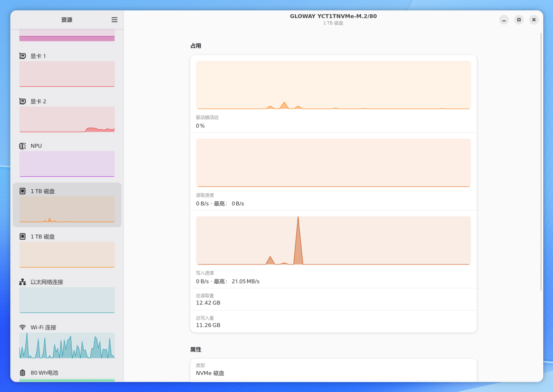The image size is (553, 392).
Task: Click the 属性 section heading
Action: pos(196,350)
